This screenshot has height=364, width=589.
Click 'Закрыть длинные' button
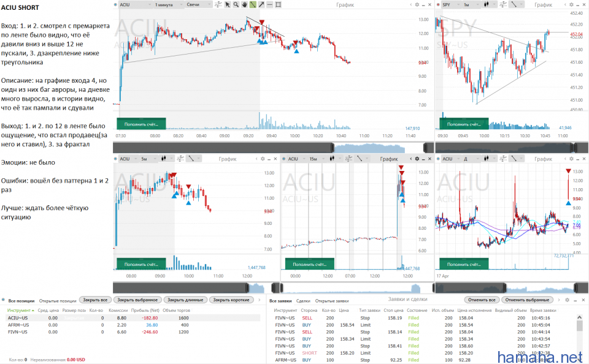185,300
